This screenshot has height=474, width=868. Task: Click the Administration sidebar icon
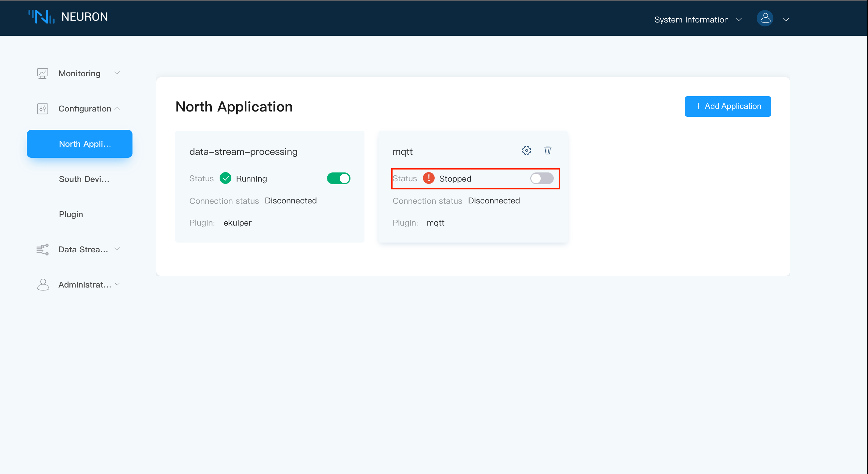[x=44, y=284]
